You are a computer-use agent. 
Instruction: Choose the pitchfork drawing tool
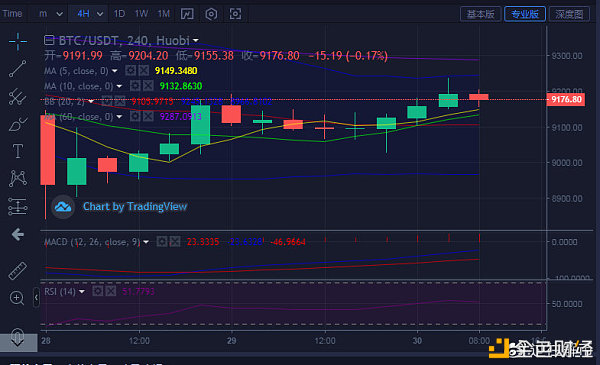tap(18, 97)
